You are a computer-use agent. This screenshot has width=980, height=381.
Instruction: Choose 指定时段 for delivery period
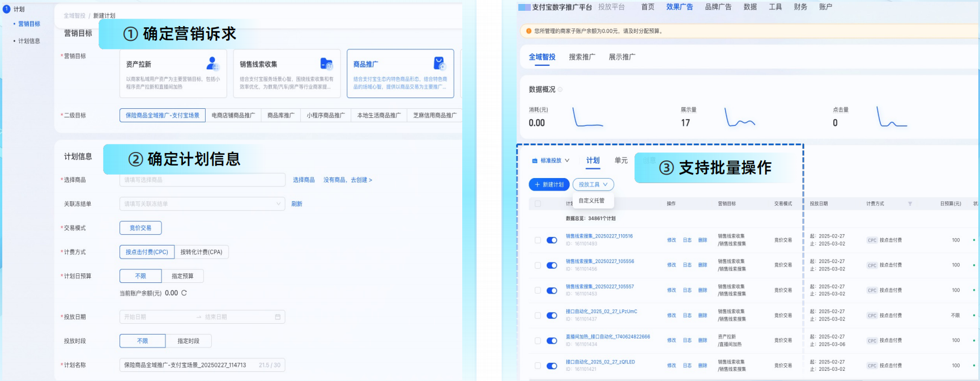click(189, 341)
